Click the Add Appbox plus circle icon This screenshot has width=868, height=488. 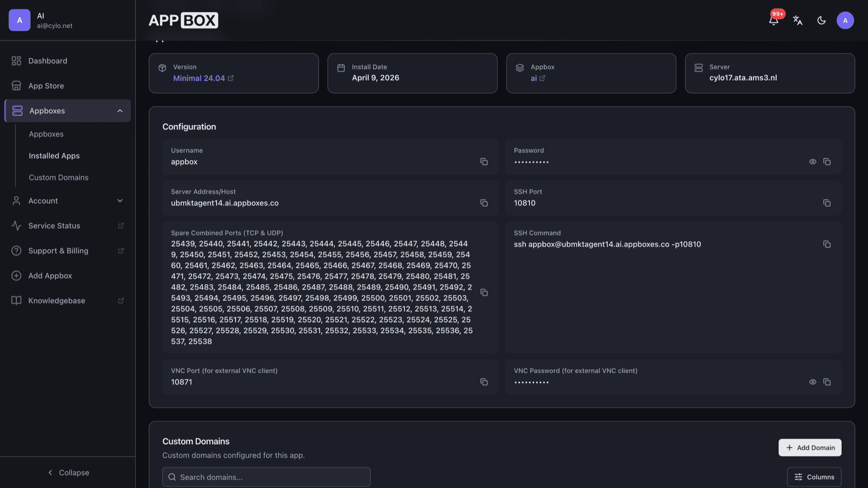(x=16, y=275)
